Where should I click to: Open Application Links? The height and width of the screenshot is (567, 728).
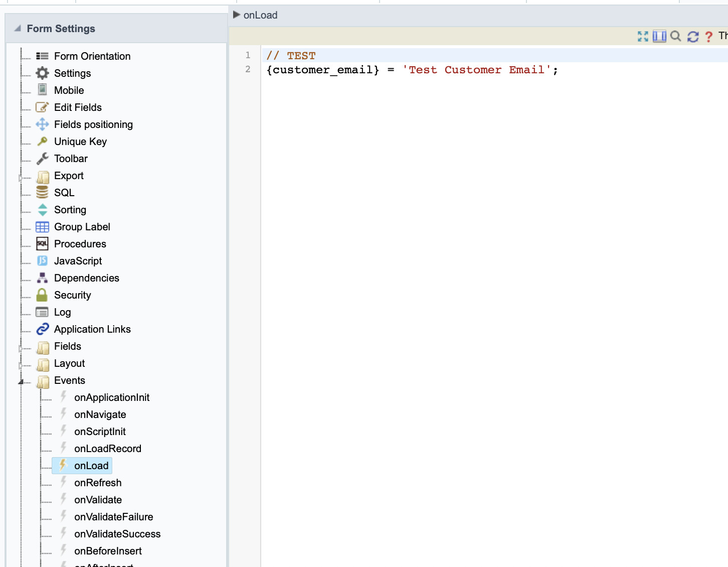pyautogui.click(x=92, y=329)
